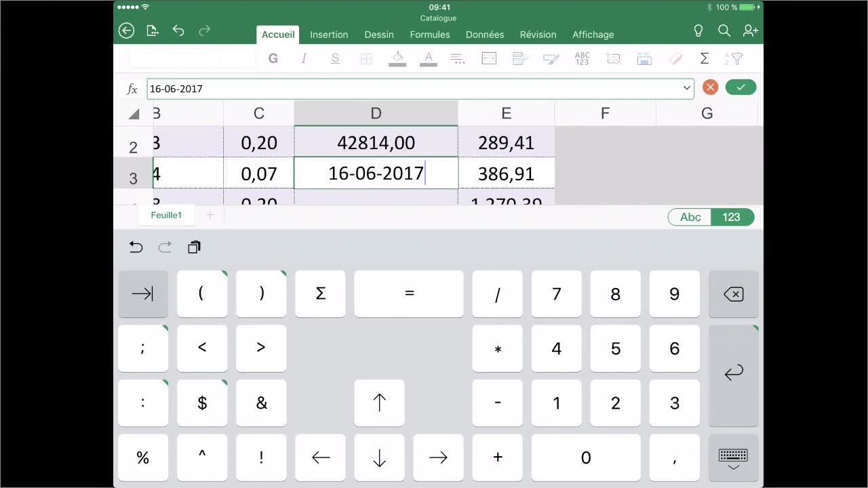868x488 pixels.
Task: Switch keyboard to Abc mode
Action: (x=690, y=217)
